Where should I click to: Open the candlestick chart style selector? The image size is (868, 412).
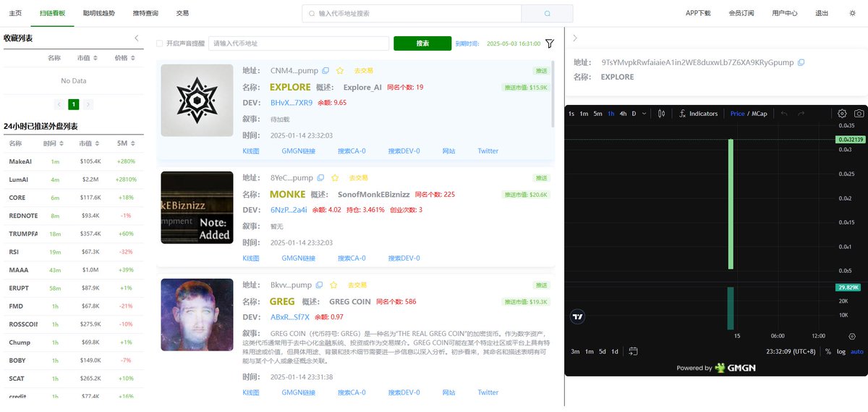(662, 114)
